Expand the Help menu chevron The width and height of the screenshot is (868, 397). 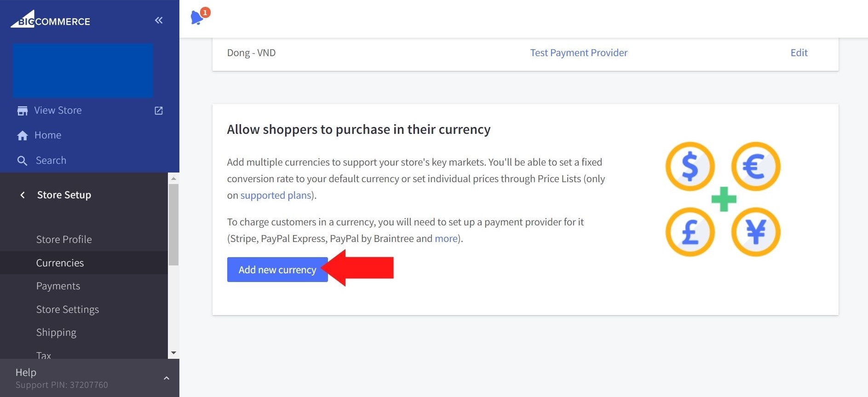point(167,378)
